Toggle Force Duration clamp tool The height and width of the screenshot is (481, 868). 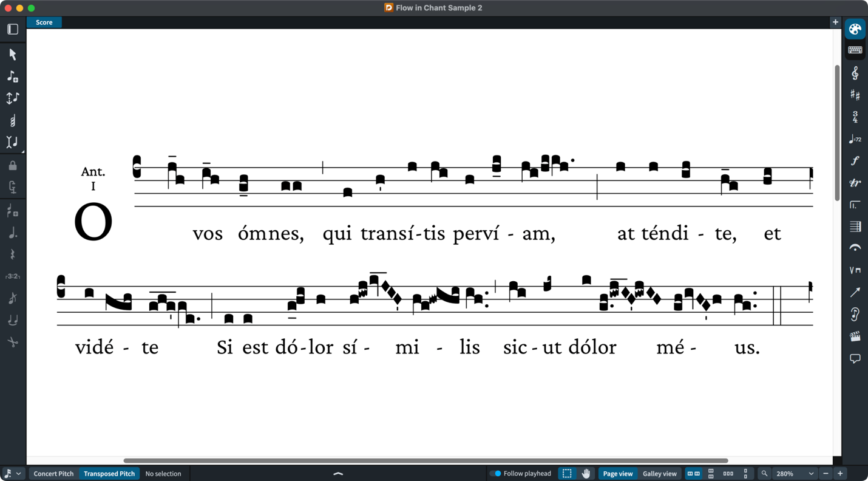coord(13,187)
